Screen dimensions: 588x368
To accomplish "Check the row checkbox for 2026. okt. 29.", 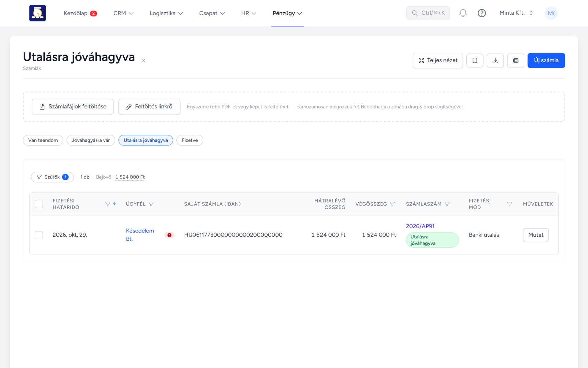I will pyautogui.click(x=39, y=235).
